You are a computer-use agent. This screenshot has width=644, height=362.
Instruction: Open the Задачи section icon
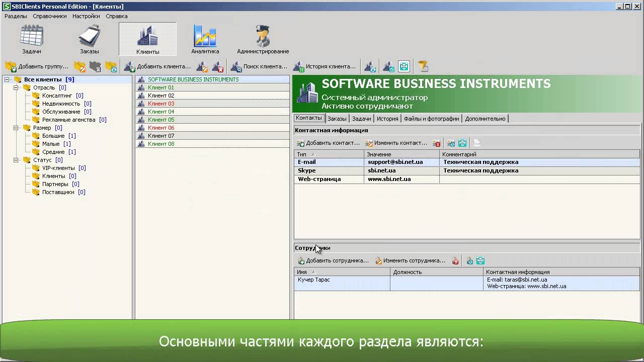tap(32, 39)
